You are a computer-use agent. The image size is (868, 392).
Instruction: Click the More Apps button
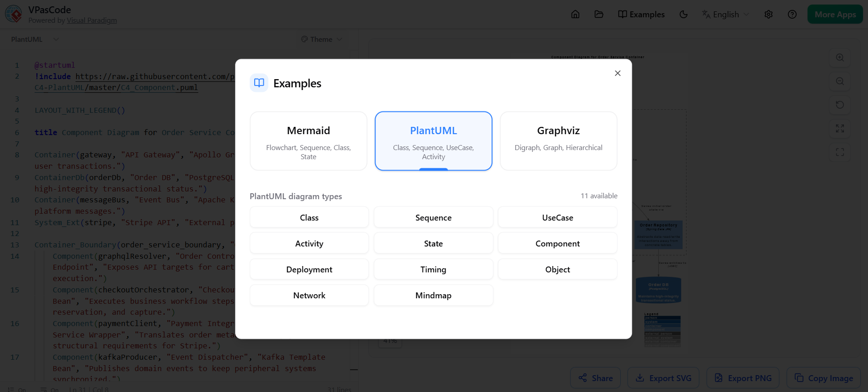pyautogui.click(x=835, y=14)
